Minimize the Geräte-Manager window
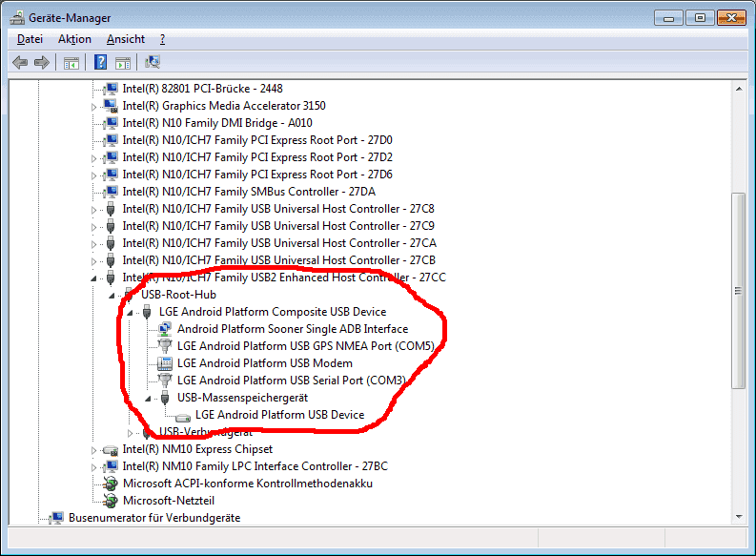756x556 pixels. point(668,18)
